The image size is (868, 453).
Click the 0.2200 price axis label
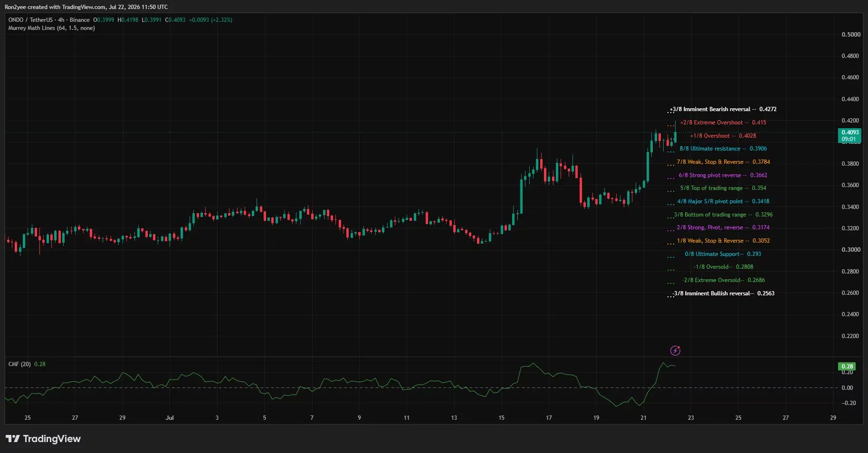click(x=850, y=336)
